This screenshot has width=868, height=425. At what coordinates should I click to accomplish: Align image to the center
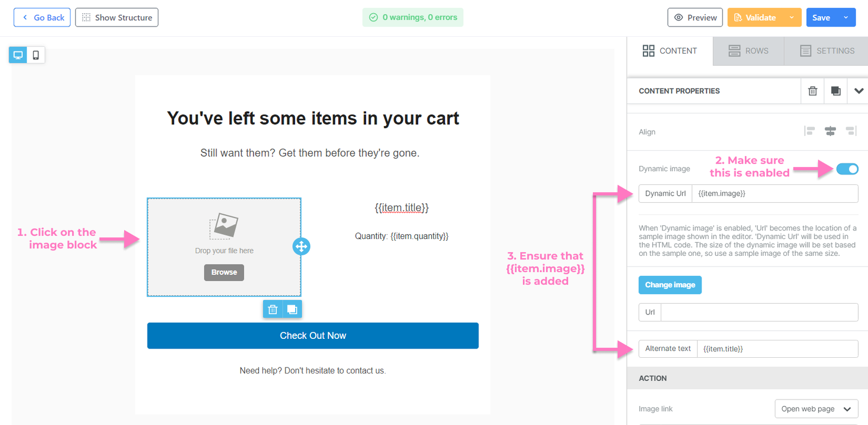point(830,131)
